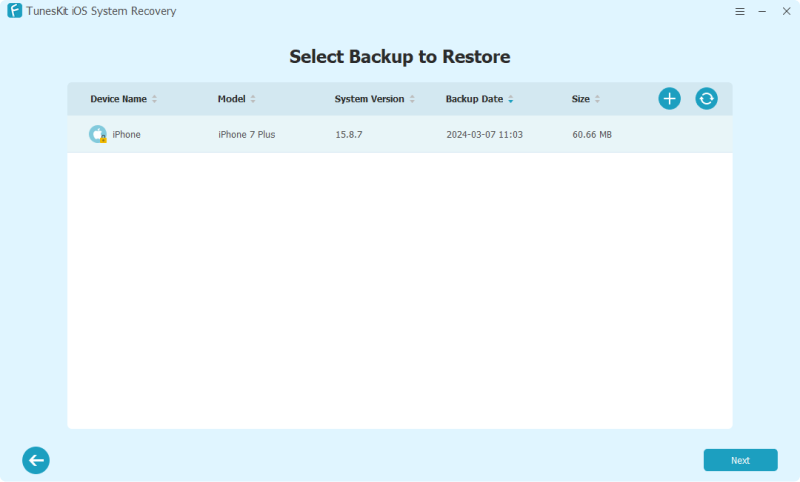Click the add backup plus icon

click(x=669, y=98)
